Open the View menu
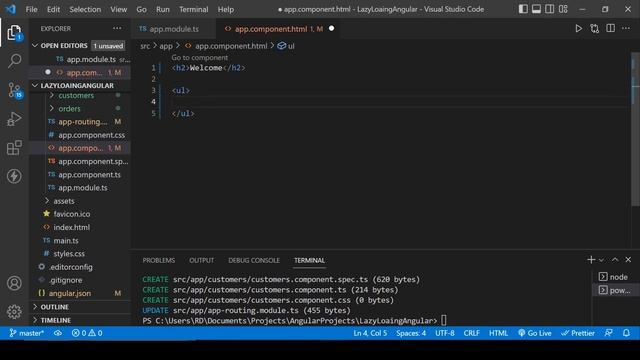The width and height of the screenshot is (640, 360). (x=118, y=9)
